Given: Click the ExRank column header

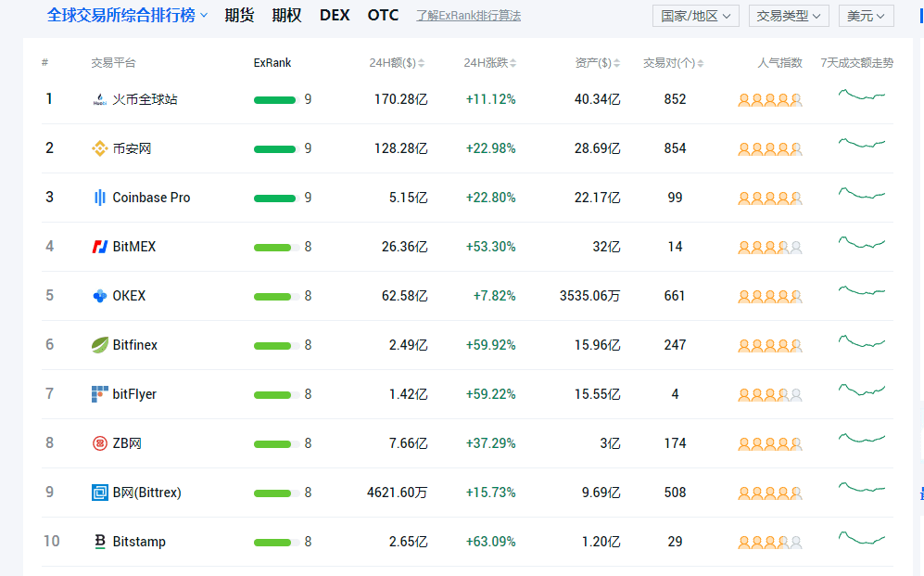Looking at the screenshot, I should click(x=272, y=63).
